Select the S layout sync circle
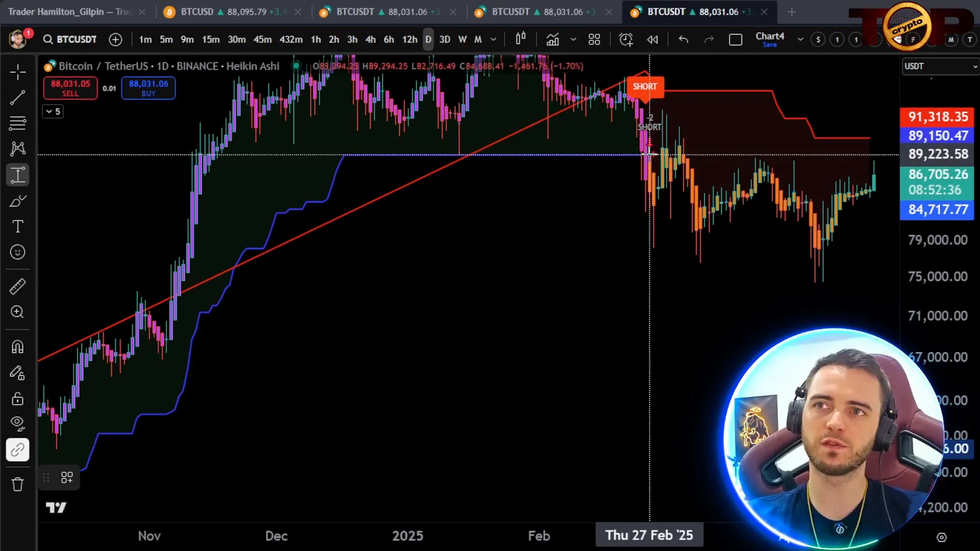The width and height of the screenshot is (980, 551). tap(818, 39)
